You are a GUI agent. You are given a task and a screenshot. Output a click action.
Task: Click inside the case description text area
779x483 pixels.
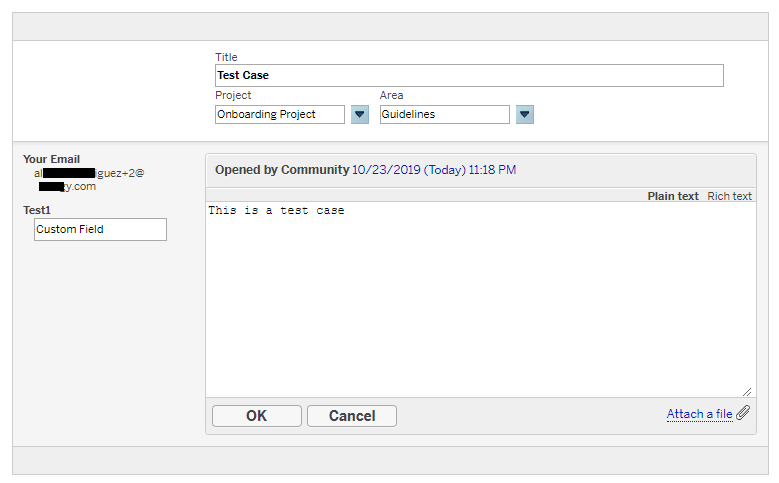point(480,300)
